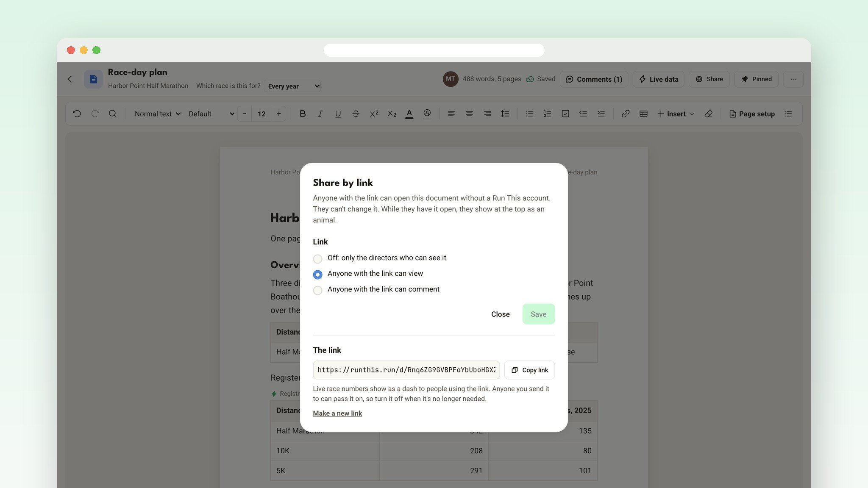The width and height of the screenshot is (868, 488).
Task: Toggle underline formatting
Action: [x=338, y=114]
